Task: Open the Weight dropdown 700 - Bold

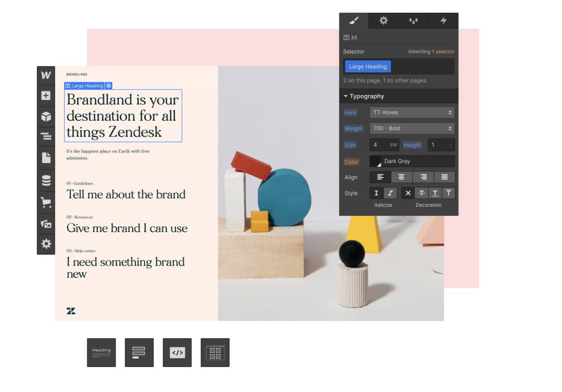Action: pyautogui.click(x=412, y=128)
